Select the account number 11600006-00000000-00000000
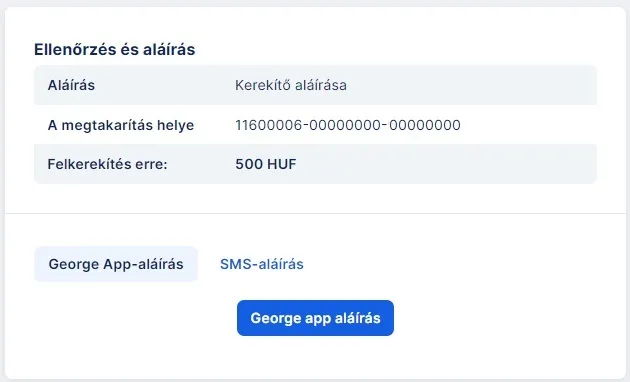The image size is (630, 382). 348,125
